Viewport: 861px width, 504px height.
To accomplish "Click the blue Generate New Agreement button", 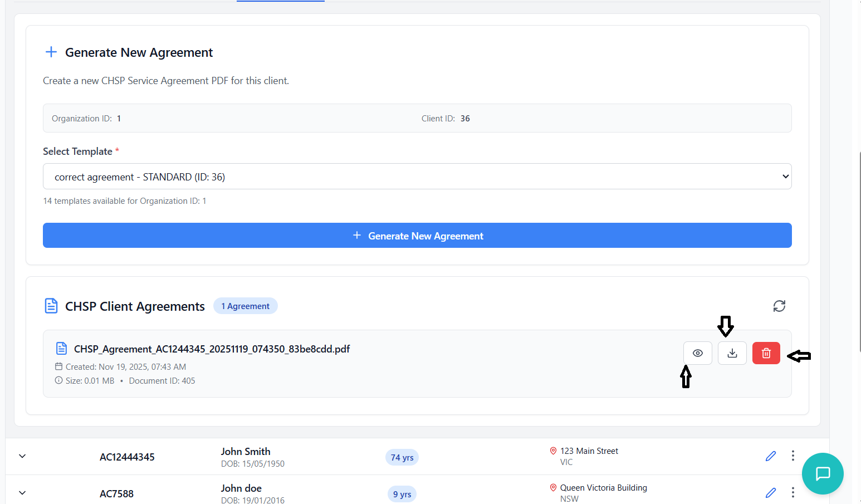I will tap(417, 236).
